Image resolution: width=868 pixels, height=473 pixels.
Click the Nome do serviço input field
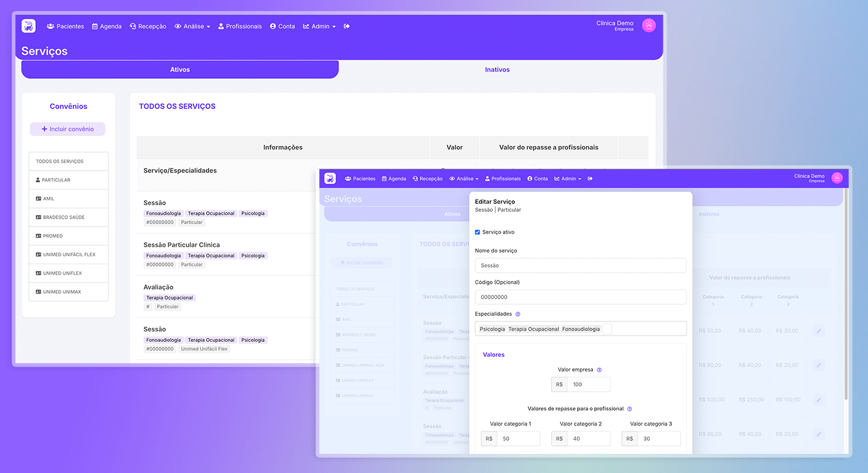580,265
